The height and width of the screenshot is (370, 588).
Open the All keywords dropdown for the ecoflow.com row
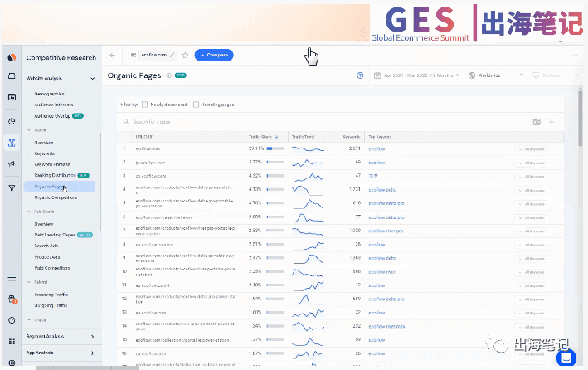[531, 149]
